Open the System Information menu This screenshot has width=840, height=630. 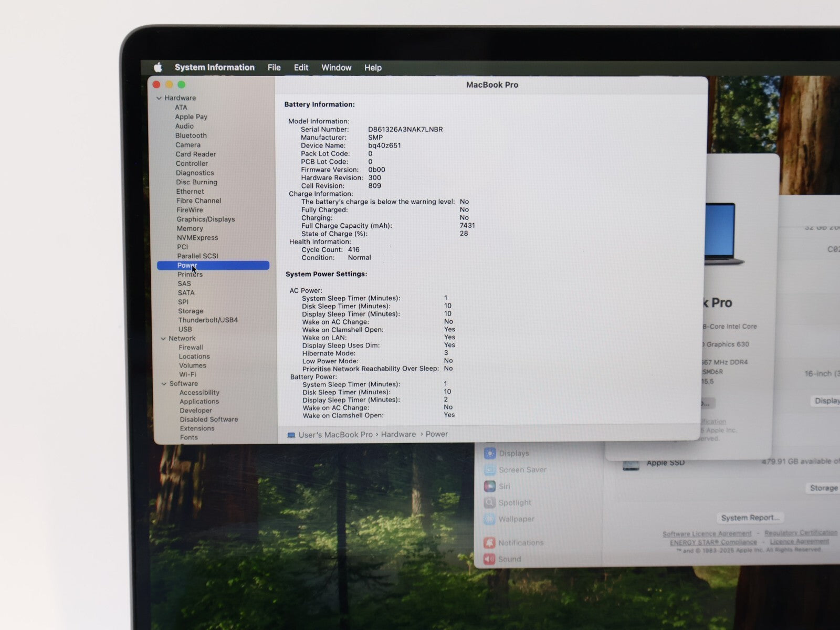214,67
